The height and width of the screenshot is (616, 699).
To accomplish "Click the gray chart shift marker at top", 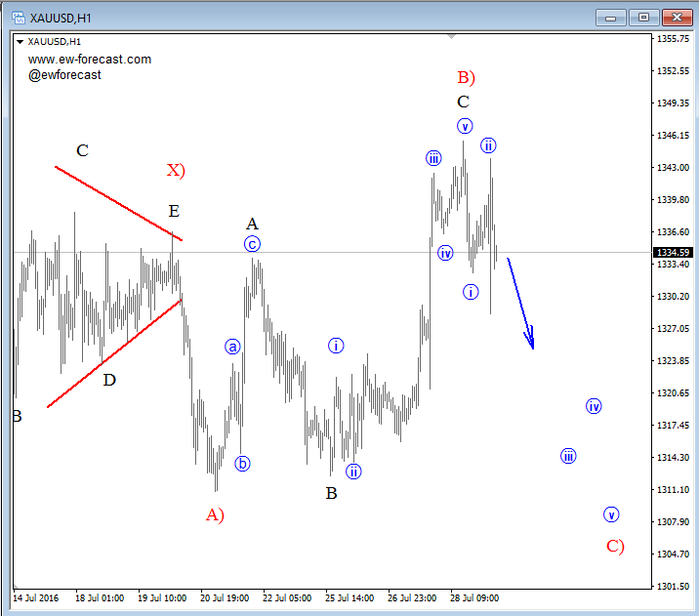I will tap(451, 36).
